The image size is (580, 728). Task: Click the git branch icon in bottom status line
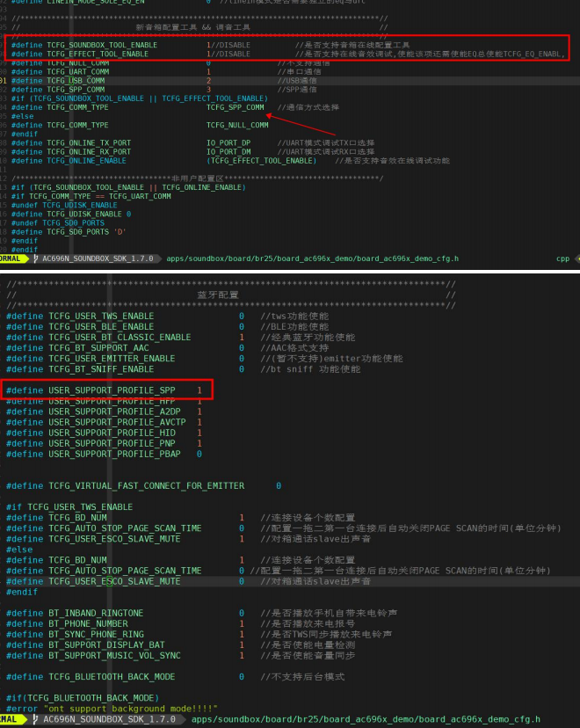click(36, 719)
